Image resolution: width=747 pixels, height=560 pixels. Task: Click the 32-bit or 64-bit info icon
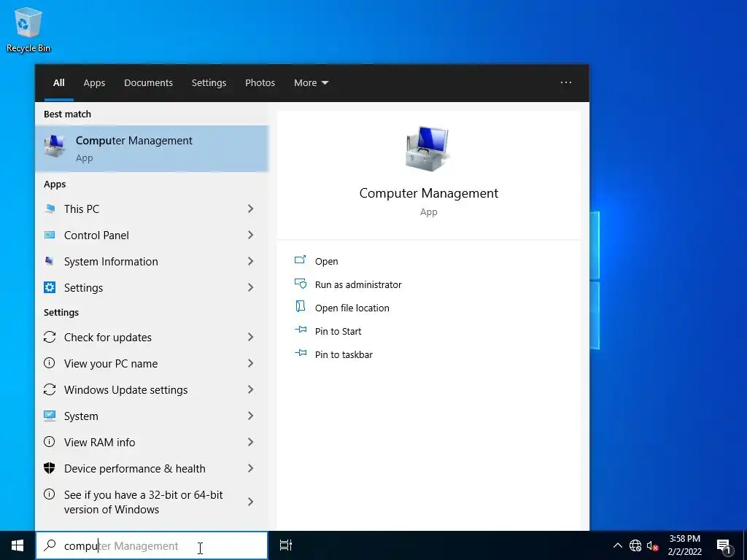click(50, 494)
